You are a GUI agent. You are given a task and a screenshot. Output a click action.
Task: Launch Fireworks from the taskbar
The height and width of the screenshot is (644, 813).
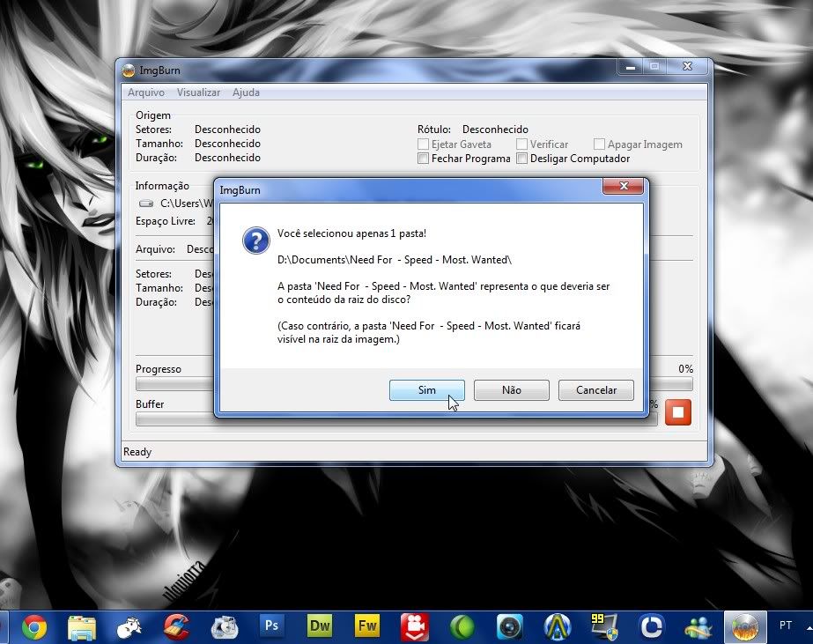[x=367, y=626]
